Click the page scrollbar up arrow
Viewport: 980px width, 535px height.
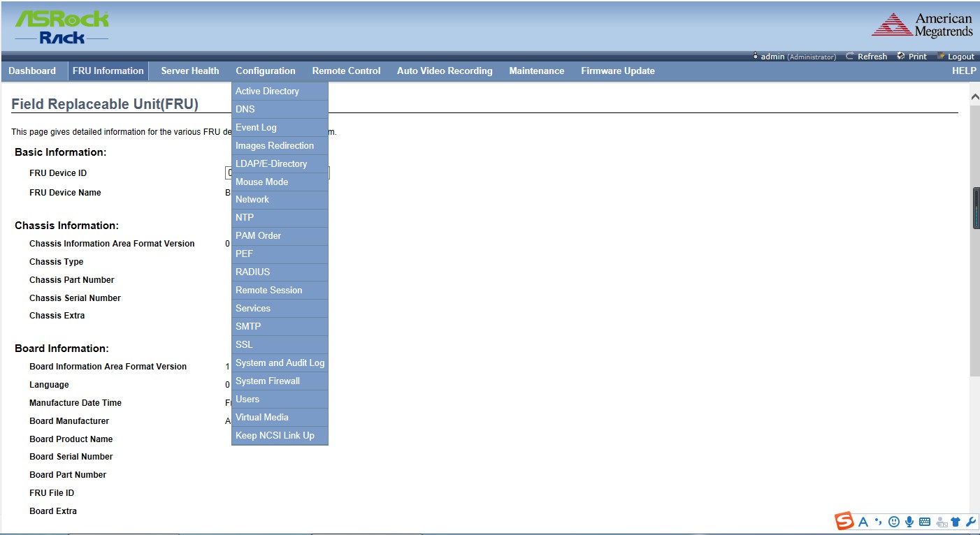[974, 96]
